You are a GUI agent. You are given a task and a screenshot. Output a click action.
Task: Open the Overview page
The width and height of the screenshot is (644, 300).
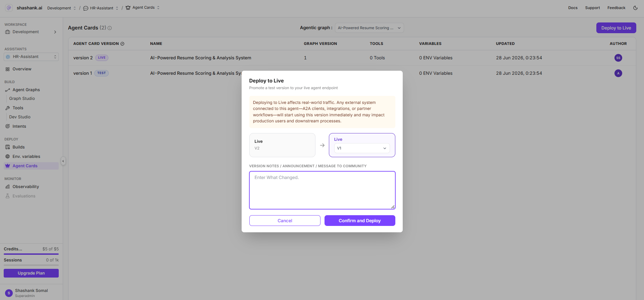pos(22,69)
